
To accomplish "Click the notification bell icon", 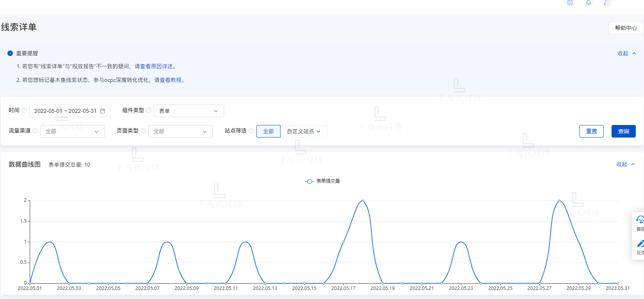I will [x=588, y=3].
